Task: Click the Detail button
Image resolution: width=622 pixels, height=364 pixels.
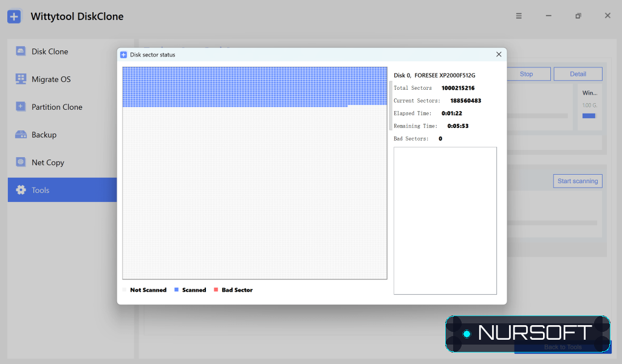Action: pos(578,74)
